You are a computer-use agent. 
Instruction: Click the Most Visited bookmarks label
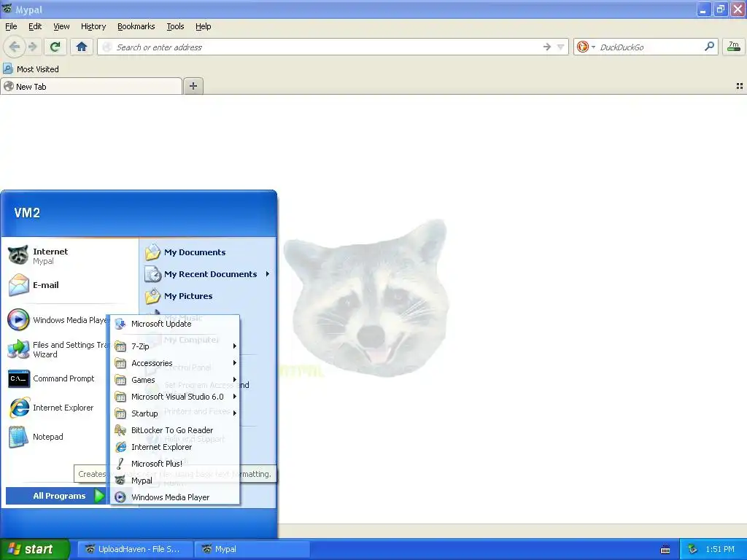point(38,69)
